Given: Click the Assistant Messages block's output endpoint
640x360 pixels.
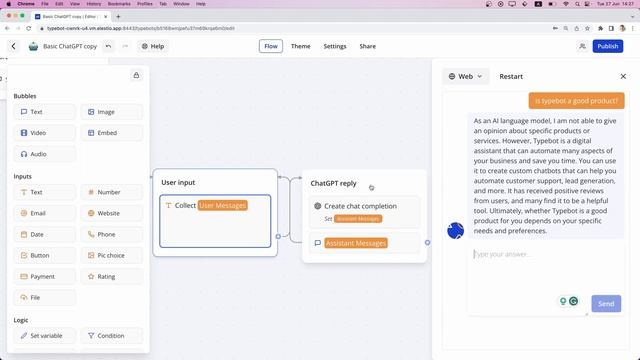Looking at the screenshot, I should pyautogui.click(x=427, y=242).
